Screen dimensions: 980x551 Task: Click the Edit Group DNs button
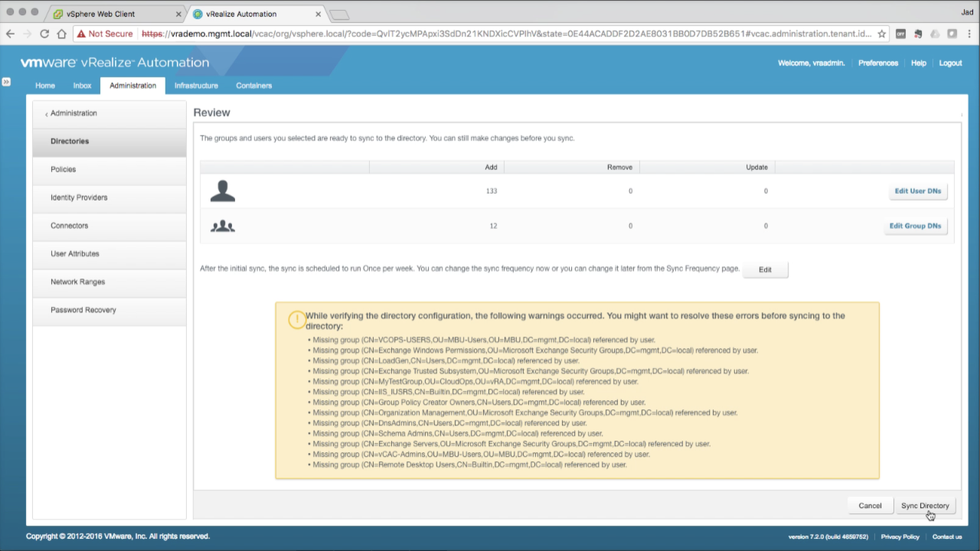click(915, 227)
